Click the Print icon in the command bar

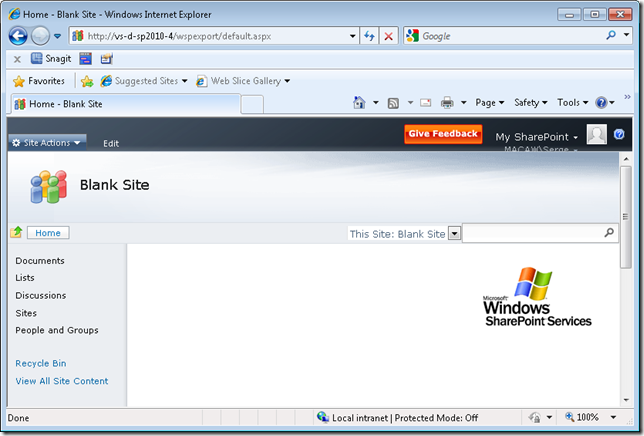(447, 103)
